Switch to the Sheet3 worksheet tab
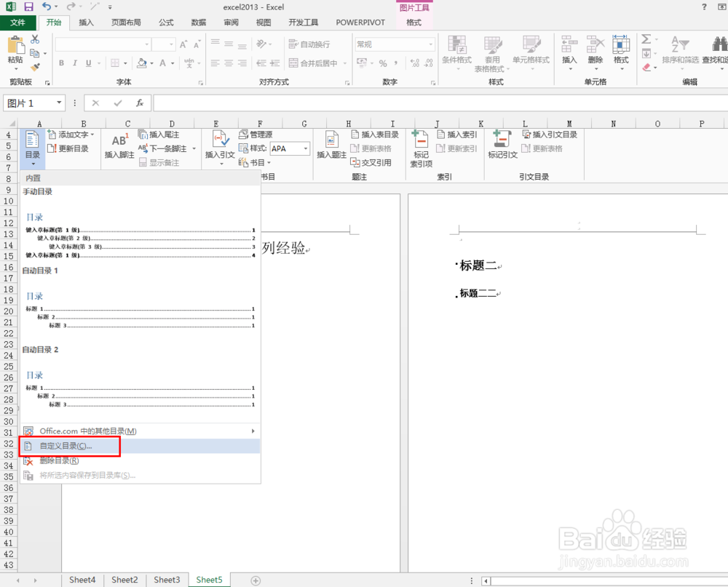This screenshot has width=728, height=587. click(x=167, y=580)
